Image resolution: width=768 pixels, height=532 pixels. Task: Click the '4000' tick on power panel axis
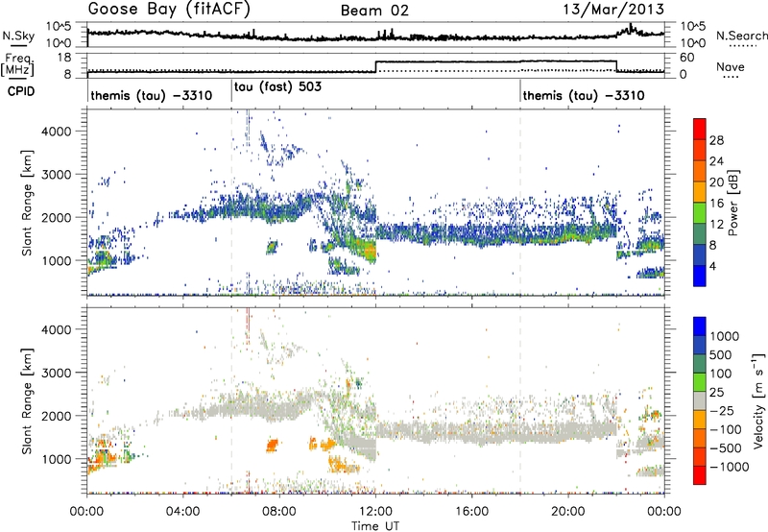(x=57, y=132)
